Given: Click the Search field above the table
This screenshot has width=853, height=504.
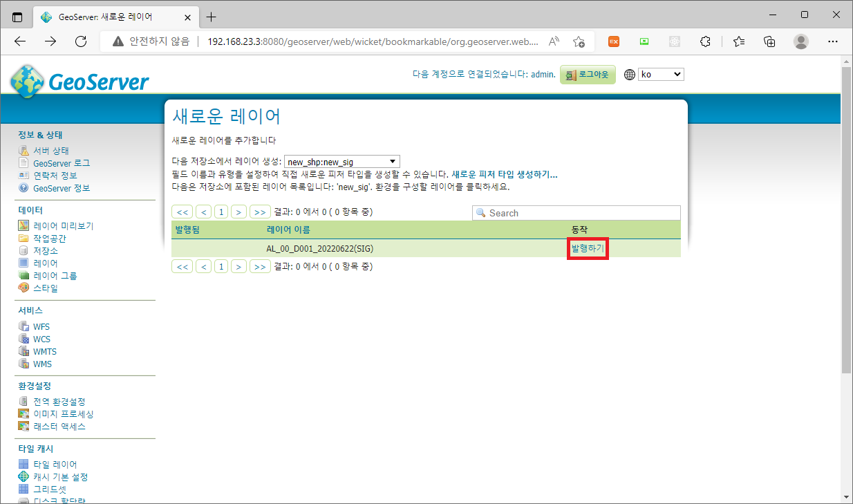Looking at the screenshot, I should [x=577, y=213].
